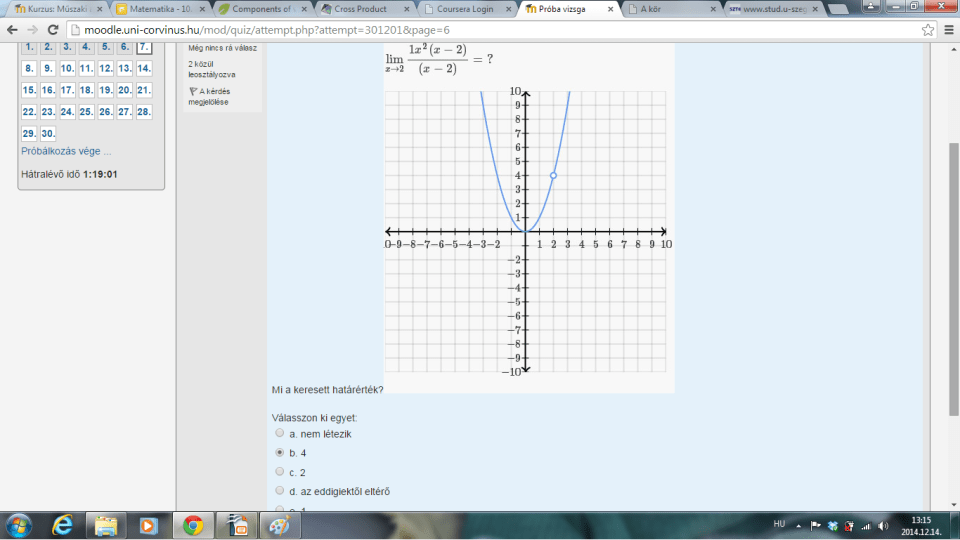Click the browser back arrow
Viewport: 960px width, 540px height.
pos(12,30)
